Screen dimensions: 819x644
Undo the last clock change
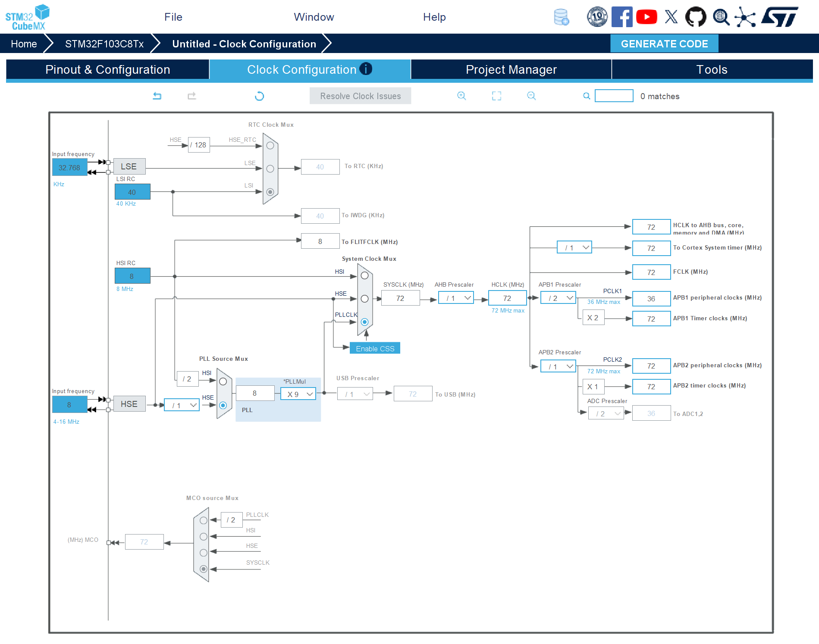[x=157, y=96]
